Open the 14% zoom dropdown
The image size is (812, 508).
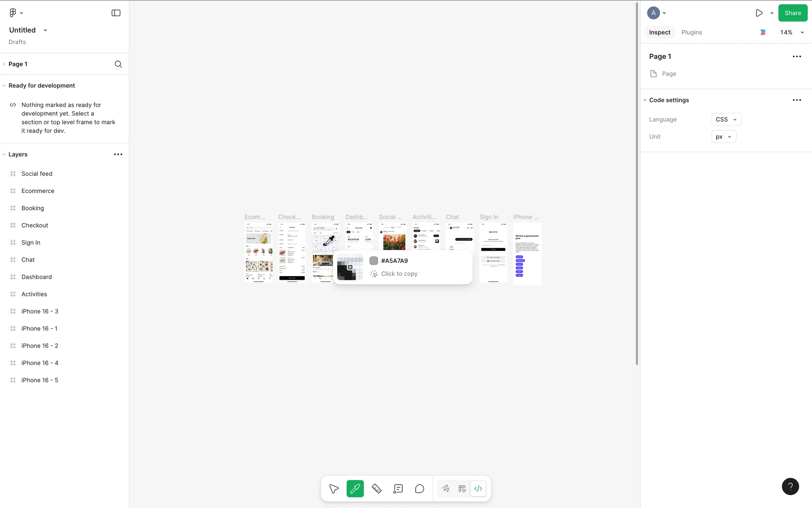coord(792,33)
